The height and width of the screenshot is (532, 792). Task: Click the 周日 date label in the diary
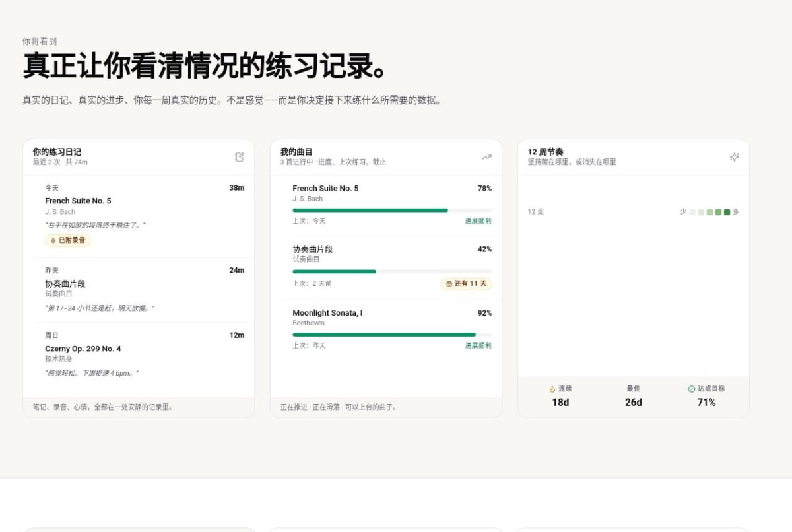51,335
